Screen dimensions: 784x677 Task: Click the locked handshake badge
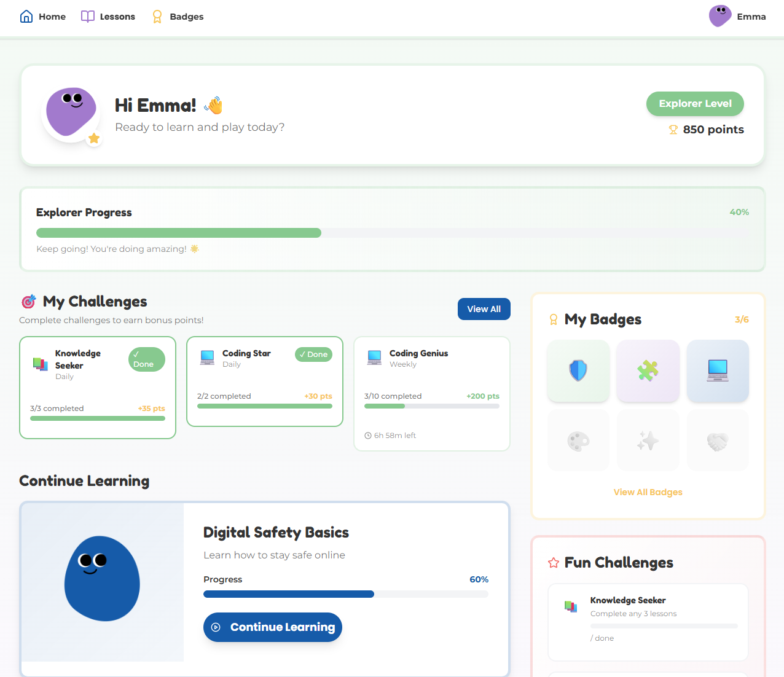[718, 439]
